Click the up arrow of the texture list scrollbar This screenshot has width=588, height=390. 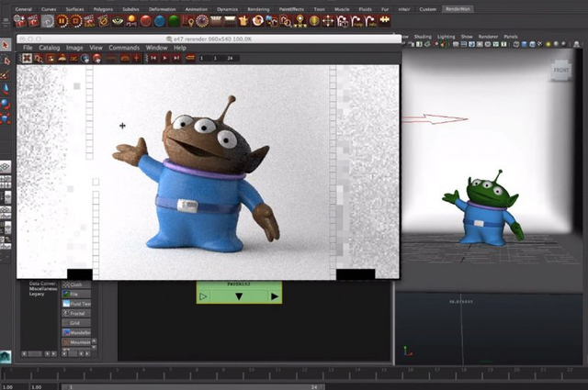[x=94, y=341]
